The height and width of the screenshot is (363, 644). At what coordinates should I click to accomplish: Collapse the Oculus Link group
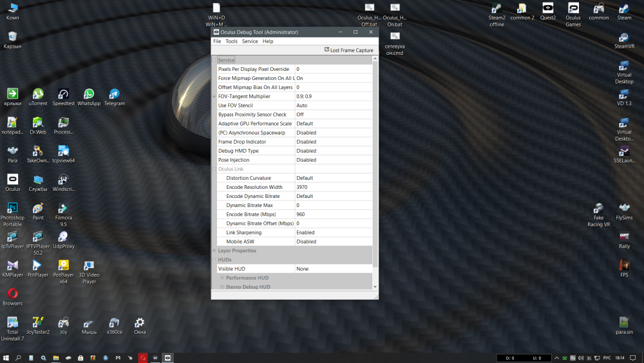tap(214, 169)
